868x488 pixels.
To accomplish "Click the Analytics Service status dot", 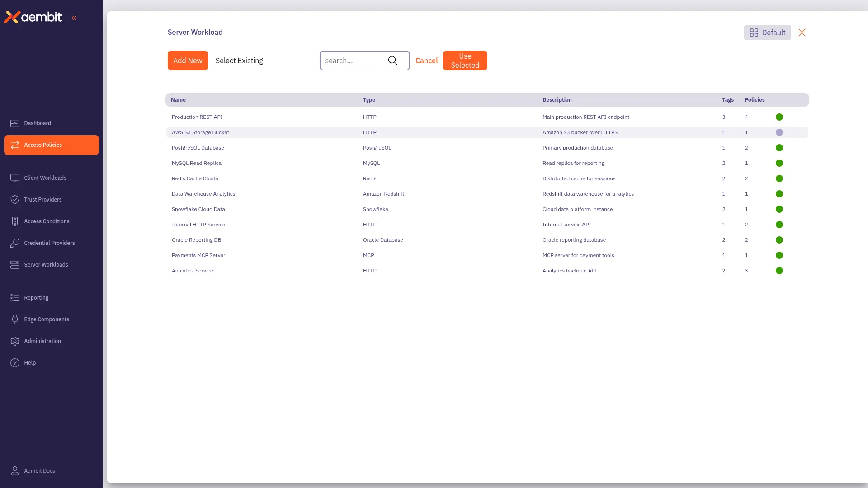I will (779, 271).
